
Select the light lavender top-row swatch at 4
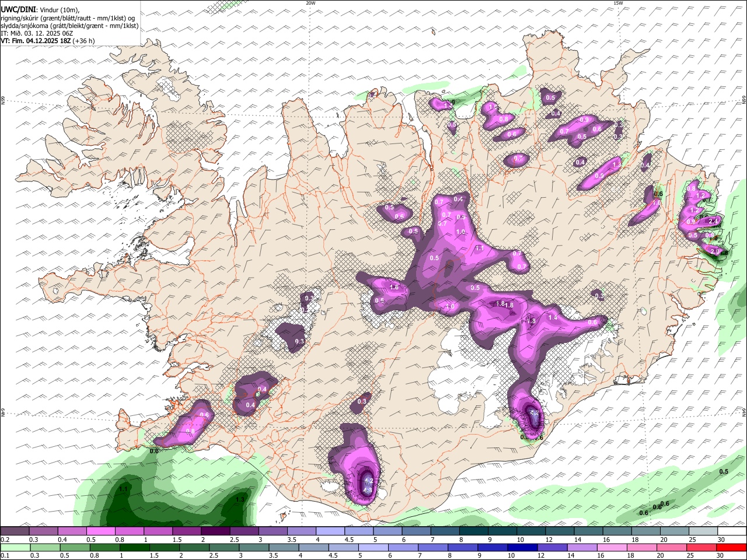click(330, 531)
